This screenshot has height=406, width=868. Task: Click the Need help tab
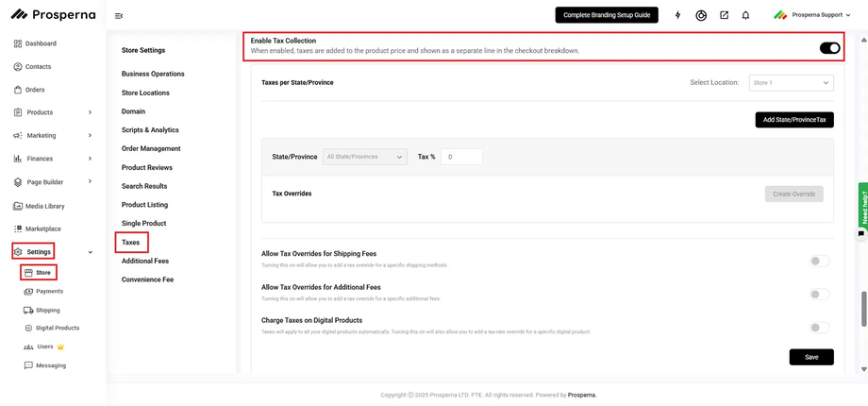click(862, 203)
